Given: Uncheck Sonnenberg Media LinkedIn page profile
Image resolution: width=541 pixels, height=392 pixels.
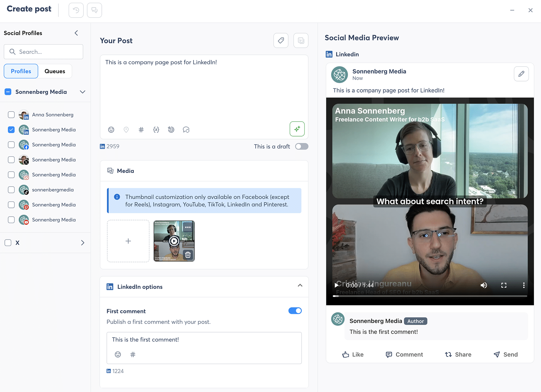Looking at the screenshot, I should (x=11, y=130).
